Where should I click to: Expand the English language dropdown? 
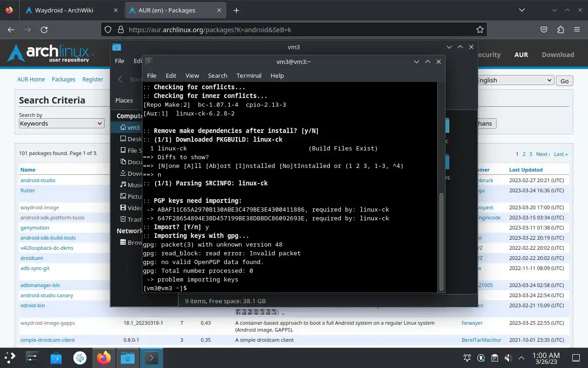(514, 80)
